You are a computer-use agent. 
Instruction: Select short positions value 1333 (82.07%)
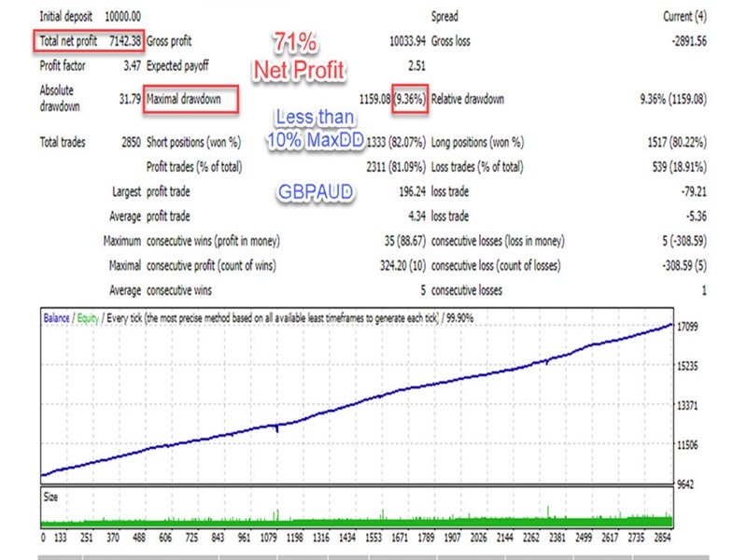[396, 143]
